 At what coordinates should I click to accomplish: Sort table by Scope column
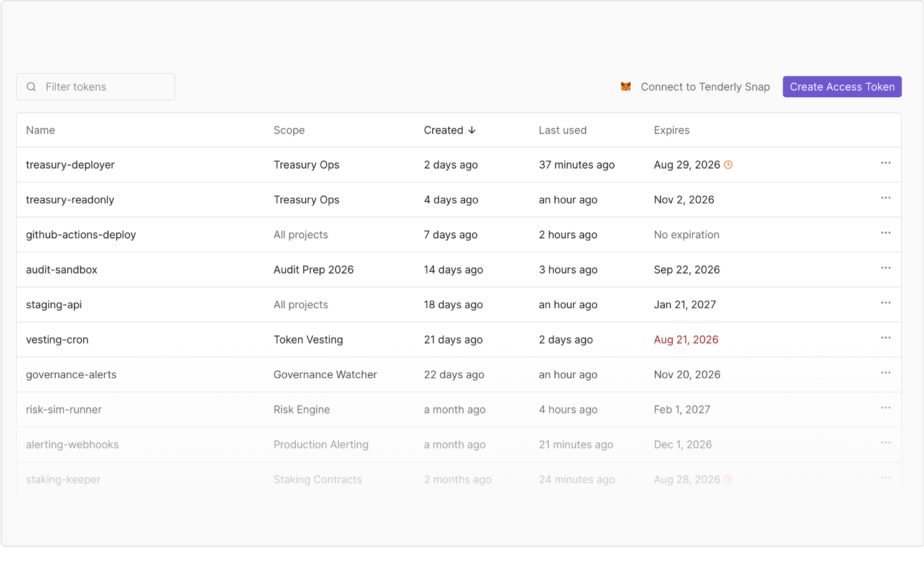(289, 130)
